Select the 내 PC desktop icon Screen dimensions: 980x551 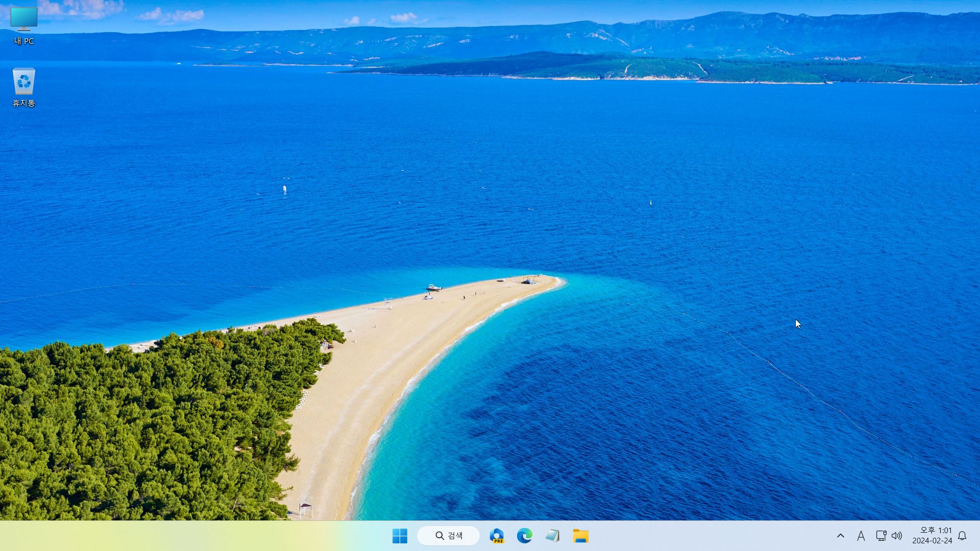[24, 26]
